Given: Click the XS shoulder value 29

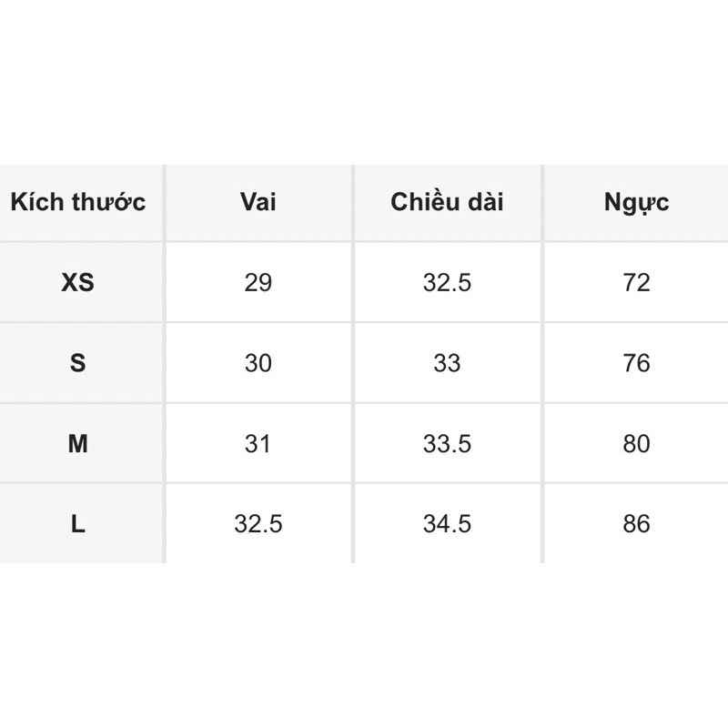Looking at the screenshot, I should click(258, 283).
